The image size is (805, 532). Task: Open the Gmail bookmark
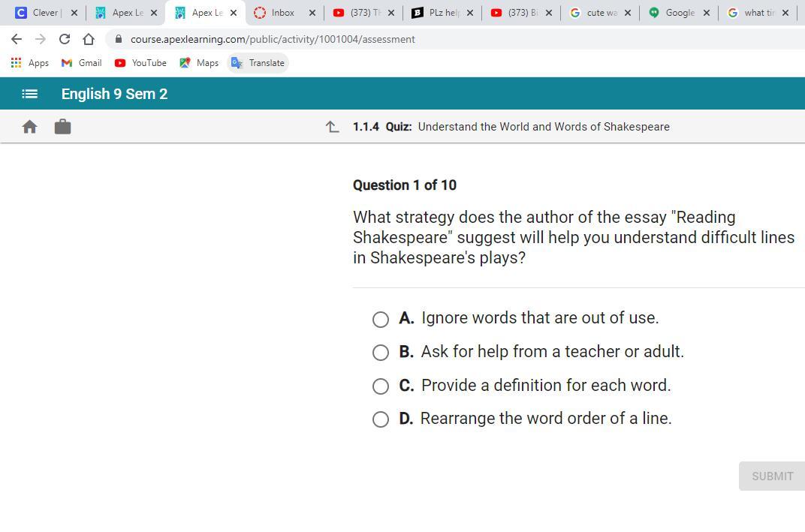click(x=82, y=63)
